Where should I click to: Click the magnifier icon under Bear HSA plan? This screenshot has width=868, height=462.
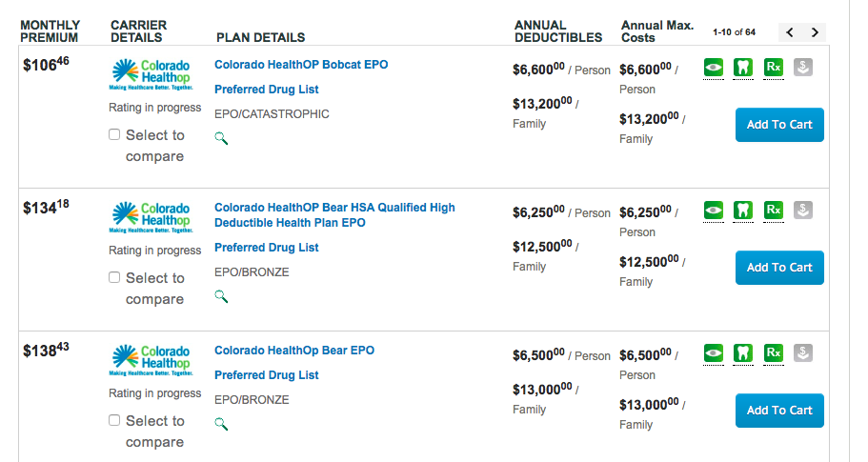tap(221, 296)
